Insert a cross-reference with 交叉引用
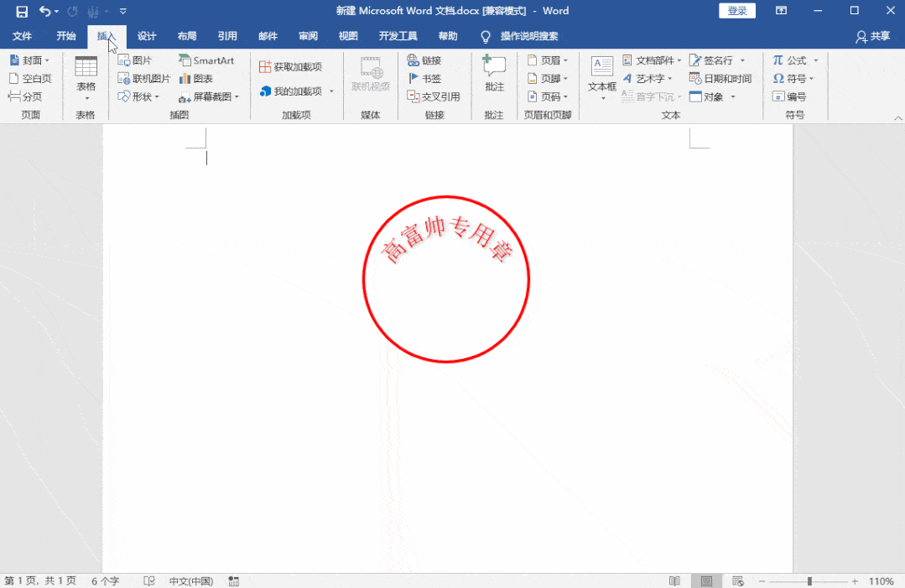This screenshot has width=905, height=588. (434, 96)
